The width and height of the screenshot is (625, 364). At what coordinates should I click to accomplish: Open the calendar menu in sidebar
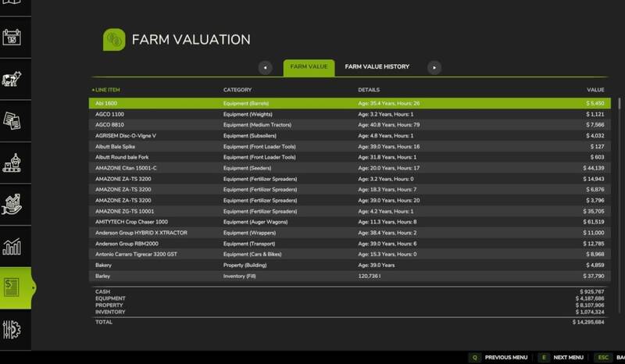13,37
